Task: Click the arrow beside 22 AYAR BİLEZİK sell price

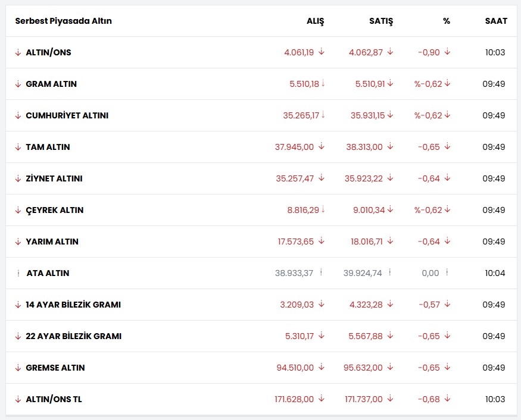Action: click(x=390, y=336)
